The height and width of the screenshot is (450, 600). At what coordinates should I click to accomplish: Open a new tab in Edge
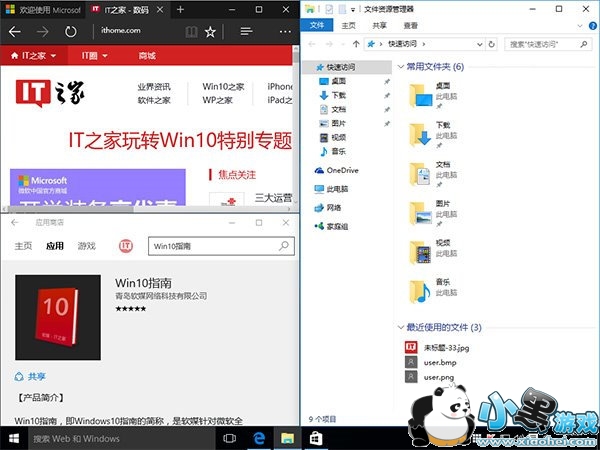click(x=180, y=10)
